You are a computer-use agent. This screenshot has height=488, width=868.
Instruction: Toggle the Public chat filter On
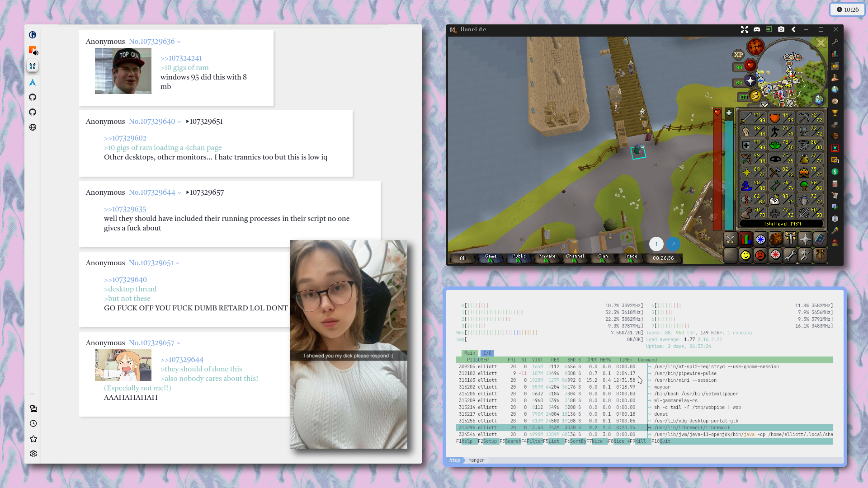519,258
